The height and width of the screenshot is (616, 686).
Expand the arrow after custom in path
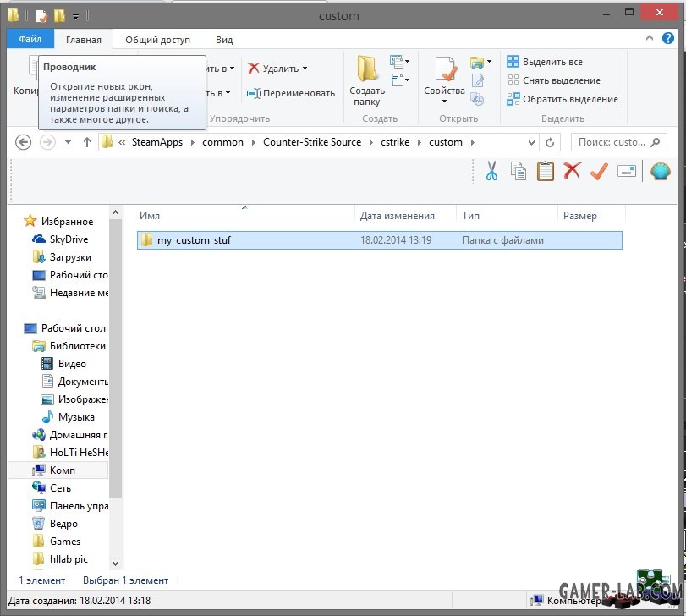click(472, 142)
